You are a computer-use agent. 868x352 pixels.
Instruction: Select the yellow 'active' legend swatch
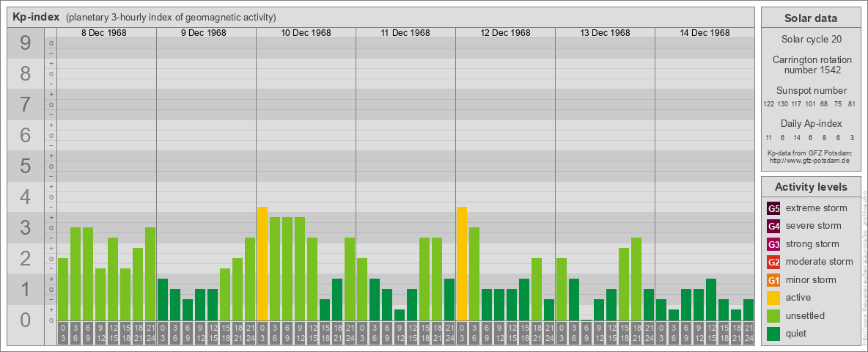[x=773, y=298]
